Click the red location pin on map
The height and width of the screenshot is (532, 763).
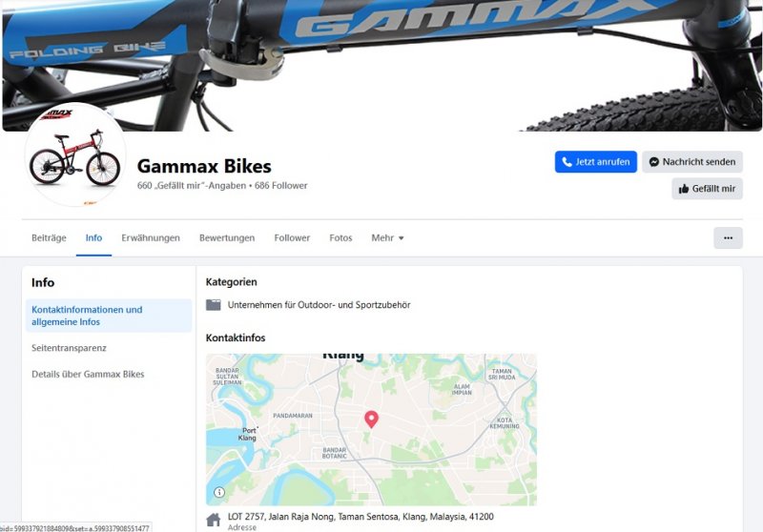click(371, 419)
